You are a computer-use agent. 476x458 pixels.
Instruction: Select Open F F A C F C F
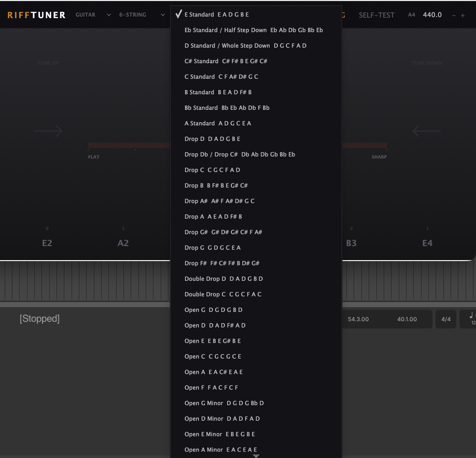256,388
